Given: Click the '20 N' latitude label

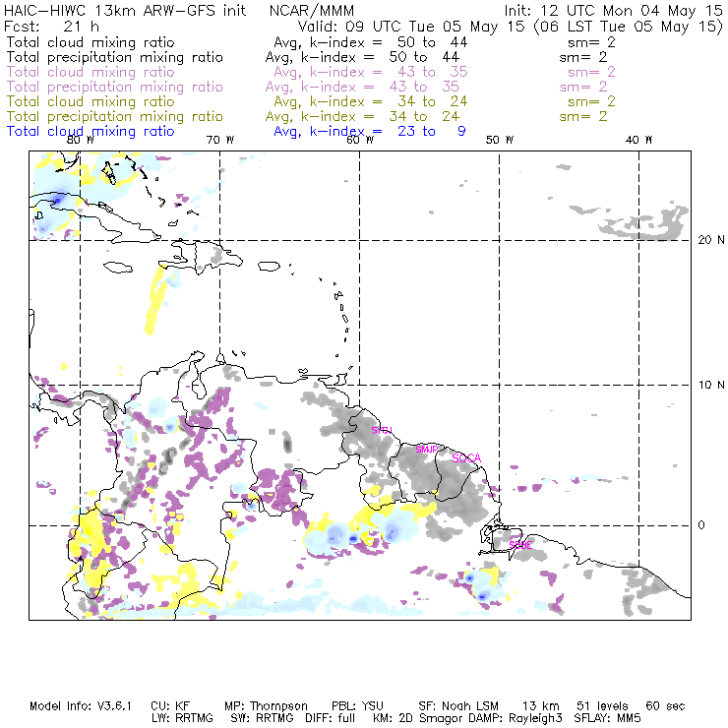Looking at the screenshot, I should 711,240.
